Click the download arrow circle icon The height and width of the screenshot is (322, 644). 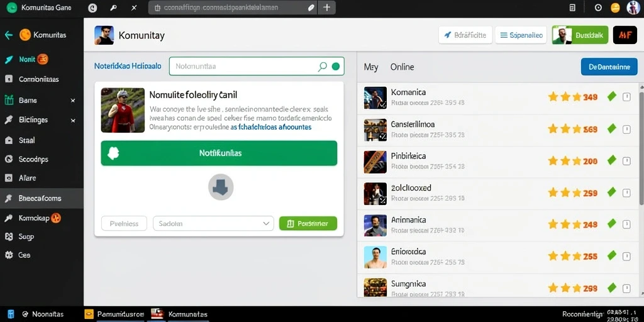click(221, 187)
